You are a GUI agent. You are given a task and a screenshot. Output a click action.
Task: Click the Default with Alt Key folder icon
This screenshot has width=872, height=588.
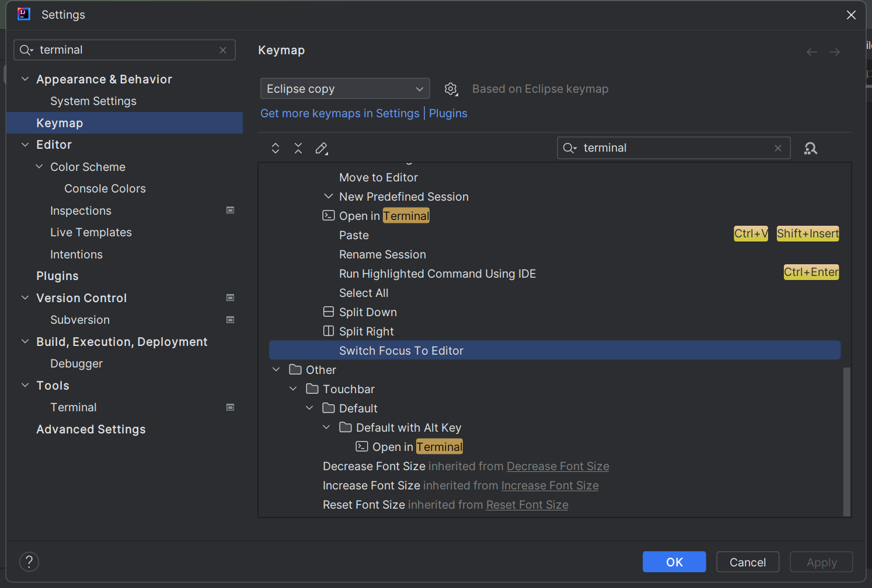coord(346,427)
